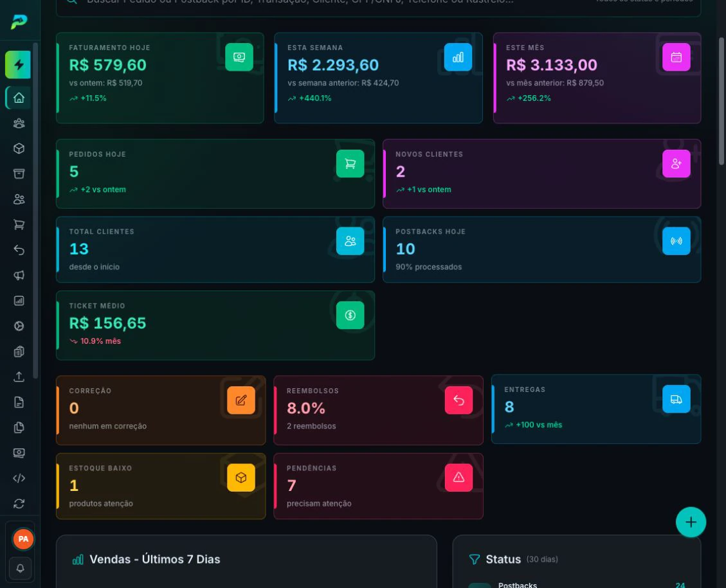
Task: Open the products cube icon in sidebar
Action: point(19,148)
